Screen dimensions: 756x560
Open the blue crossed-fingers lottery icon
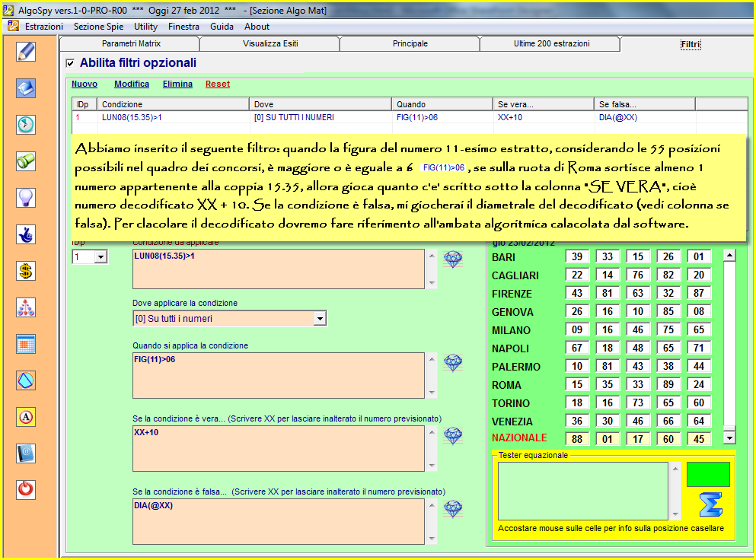click(26, 234)
